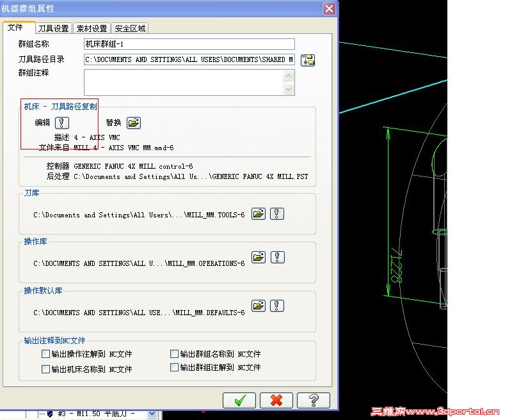Image resolution: width=512 pixels, height=420 pixels.
Task: Click the 替换 machine folder icon
Action: 134,123
